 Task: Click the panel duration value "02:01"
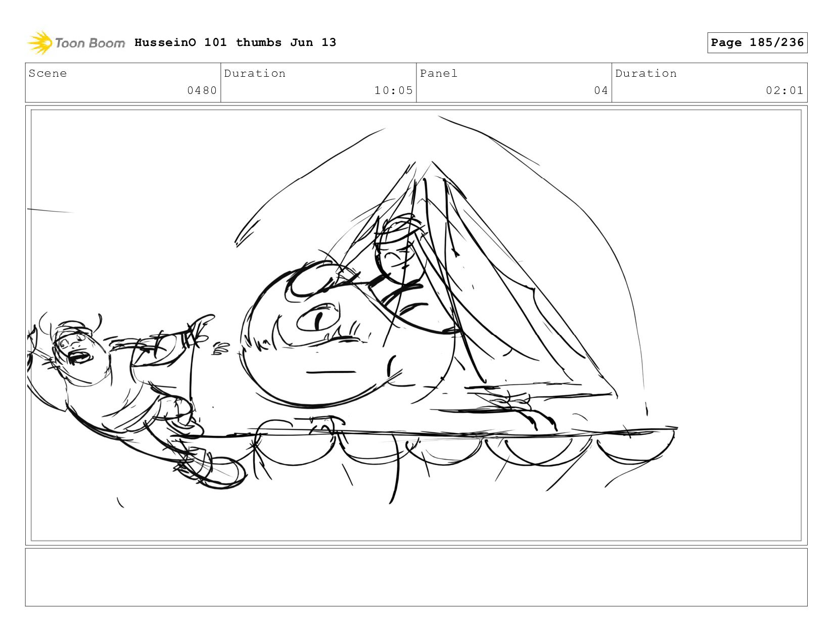784,90
